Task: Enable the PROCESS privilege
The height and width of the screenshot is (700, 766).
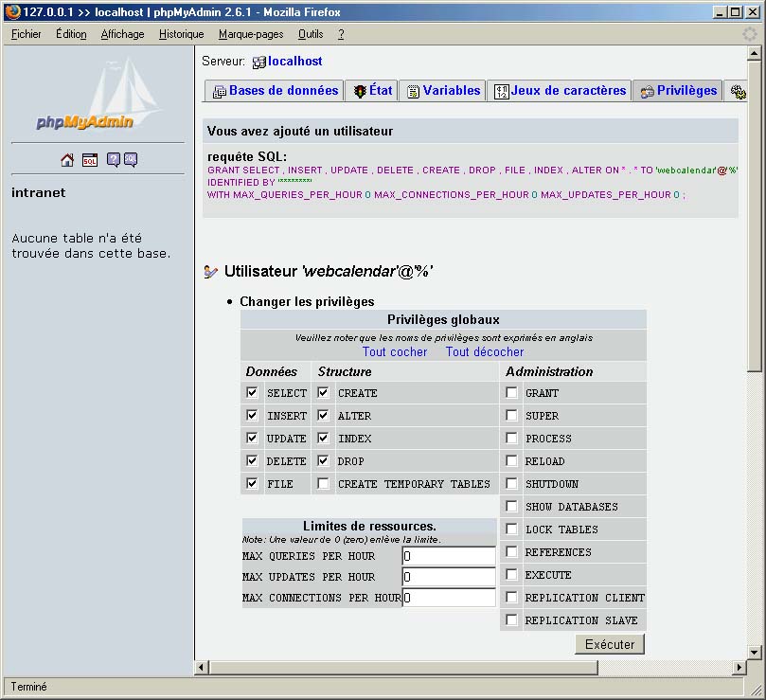Action: tap(511, 438)
